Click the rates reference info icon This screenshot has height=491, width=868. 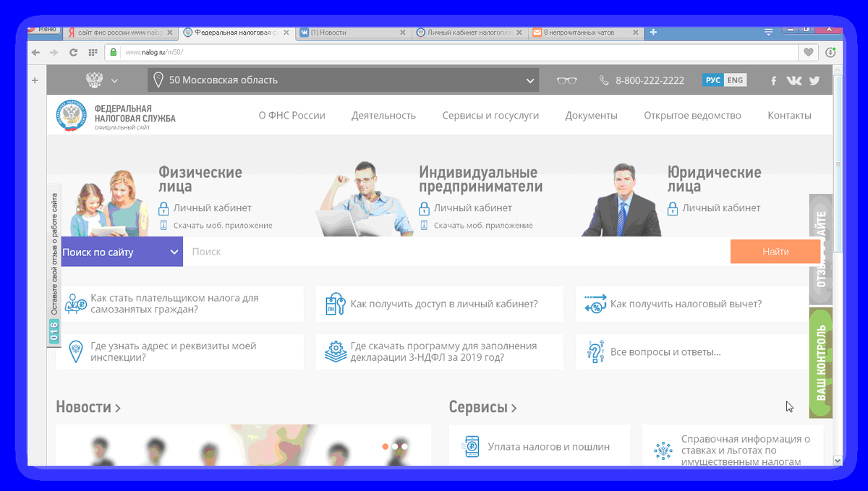click(662, 450)
